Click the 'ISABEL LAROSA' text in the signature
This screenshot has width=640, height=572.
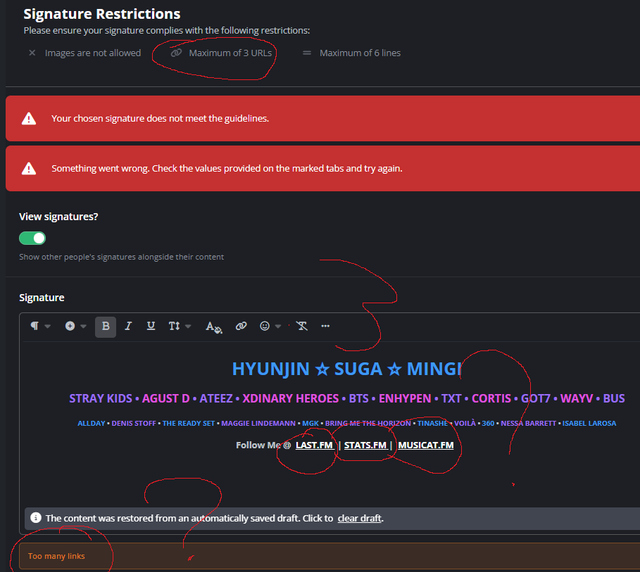[x=589, y=423]
